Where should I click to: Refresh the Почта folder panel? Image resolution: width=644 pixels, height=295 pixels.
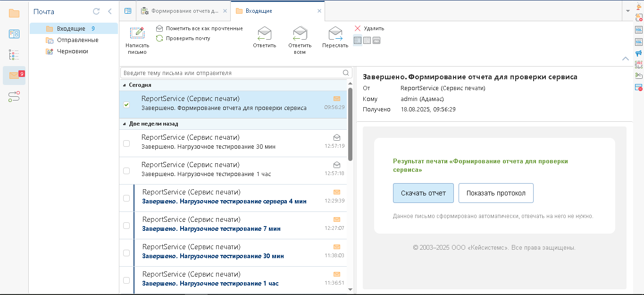coord(96,11)
